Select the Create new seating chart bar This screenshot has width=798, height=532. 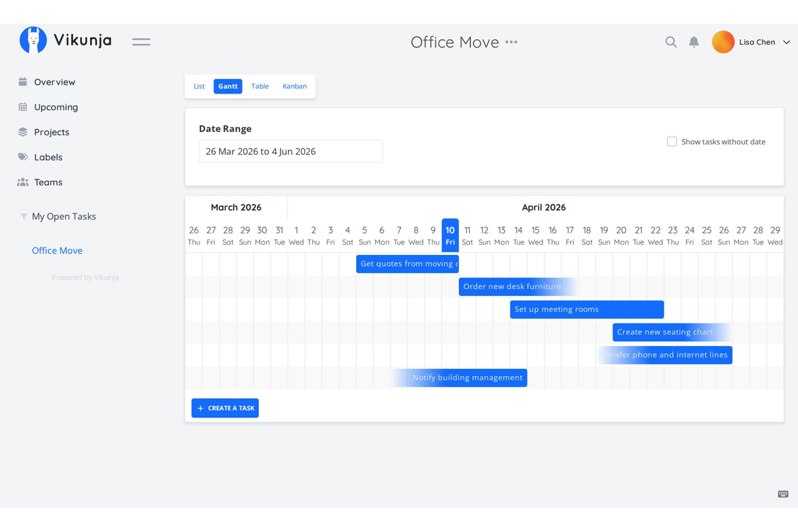(x=672, y=332)
